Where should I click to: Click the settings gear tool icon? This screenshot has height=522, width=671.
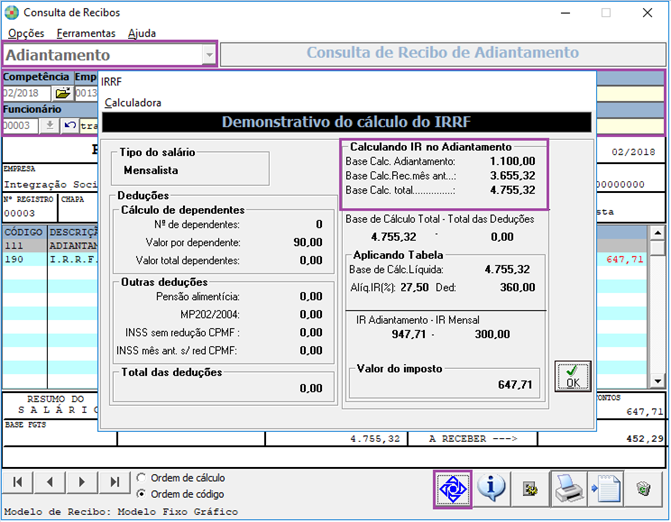click(530, 489)
